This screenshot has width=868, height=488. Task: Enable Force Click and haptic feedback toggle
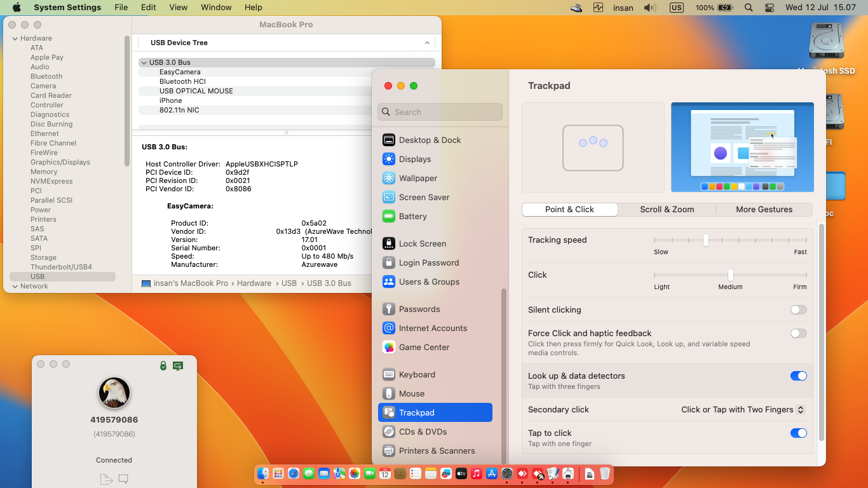(x=799, y=334)
